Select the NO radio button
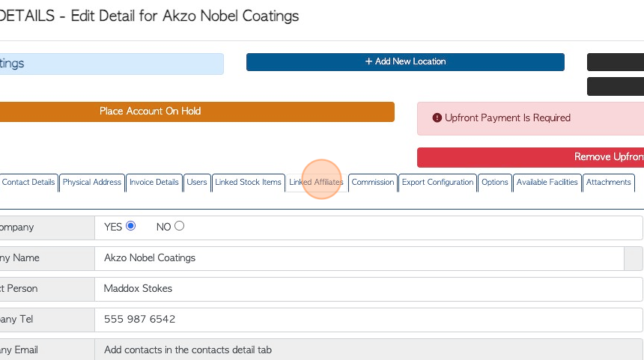 [x=179, y=226]
